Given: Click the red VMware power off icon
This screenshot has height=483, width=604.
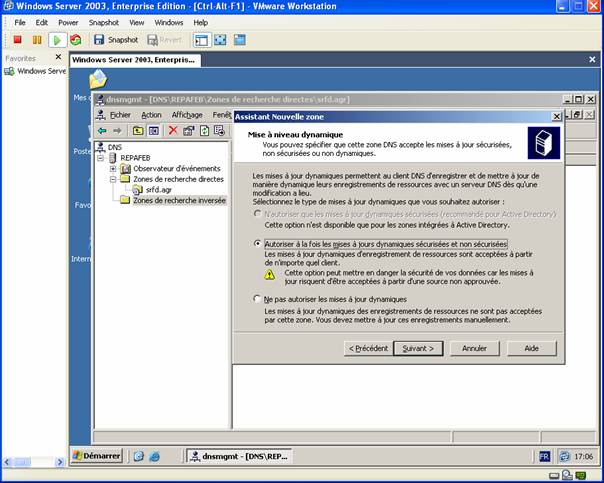Looking at the screenshot, I should pos(17,40).
